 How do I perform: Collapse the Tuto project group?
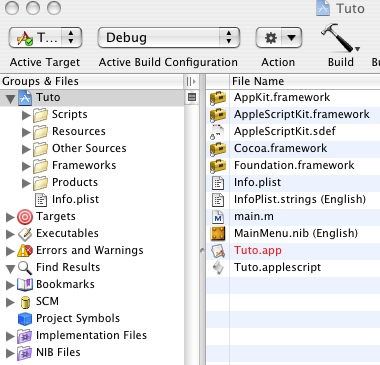coord(11,98)
